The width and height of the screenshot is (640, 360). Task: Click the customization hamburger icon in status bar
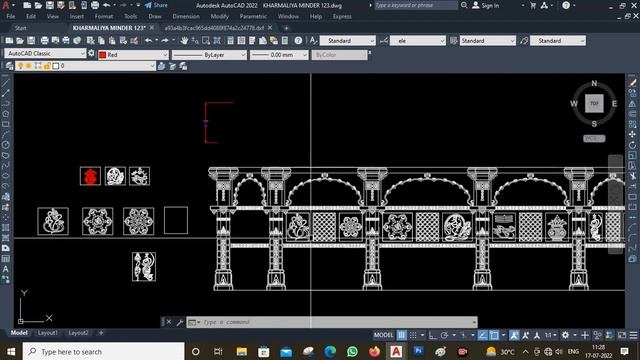[633, 335]
